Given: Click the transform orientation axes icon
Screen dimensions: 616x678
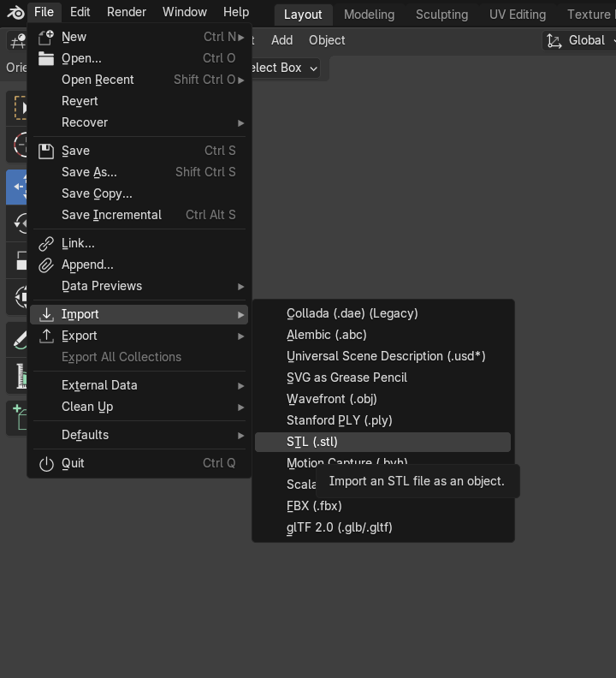Looking at the screenshot, I should pyautogui.click(x=554, y=40).
